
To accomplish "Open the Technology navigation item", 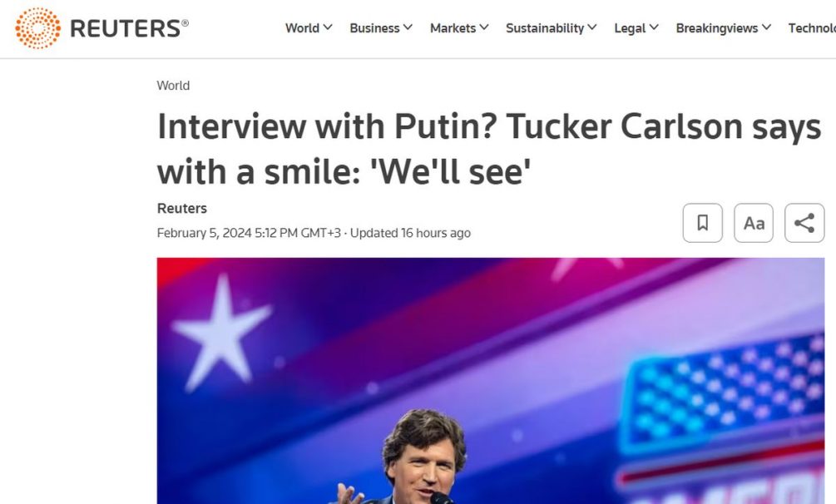I will 812,27.
